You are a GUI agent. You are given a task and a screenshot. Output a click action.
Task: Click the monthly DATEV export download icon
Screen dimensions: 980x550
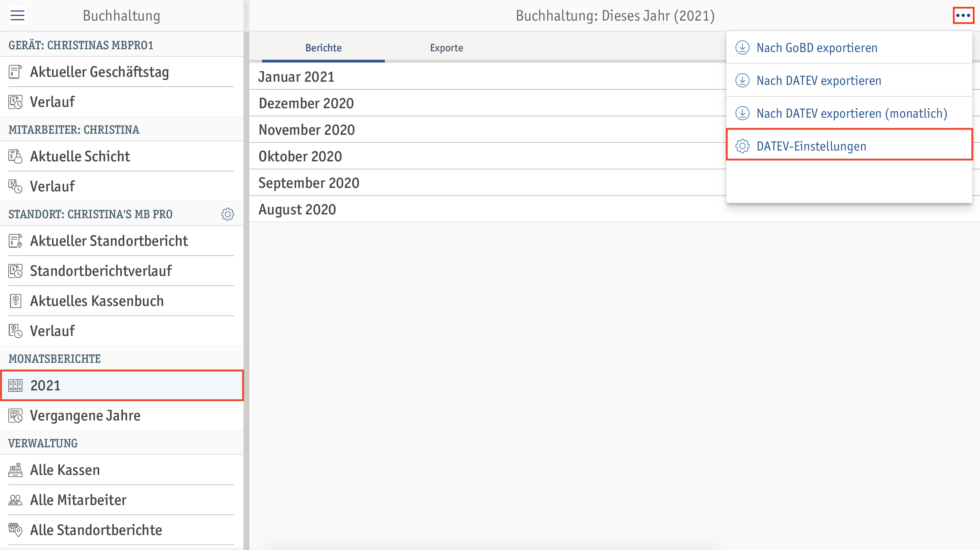[742, 113]
